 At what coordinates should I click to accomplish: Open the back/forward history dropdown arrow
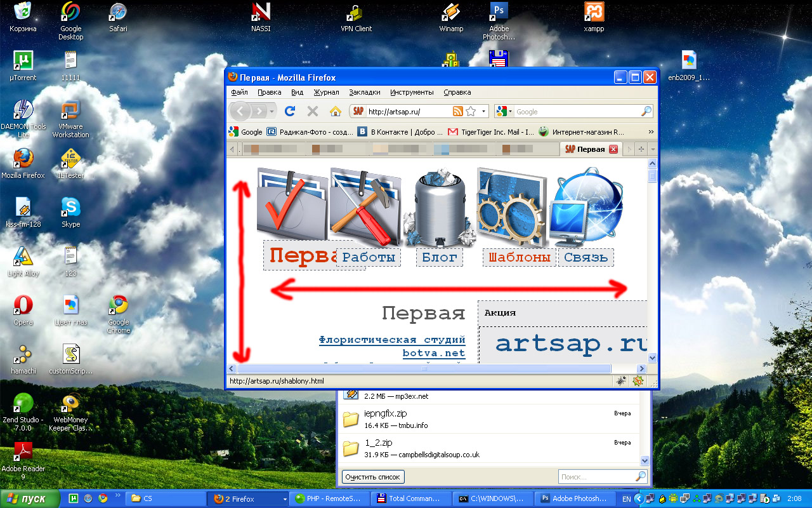coord(272,111)
